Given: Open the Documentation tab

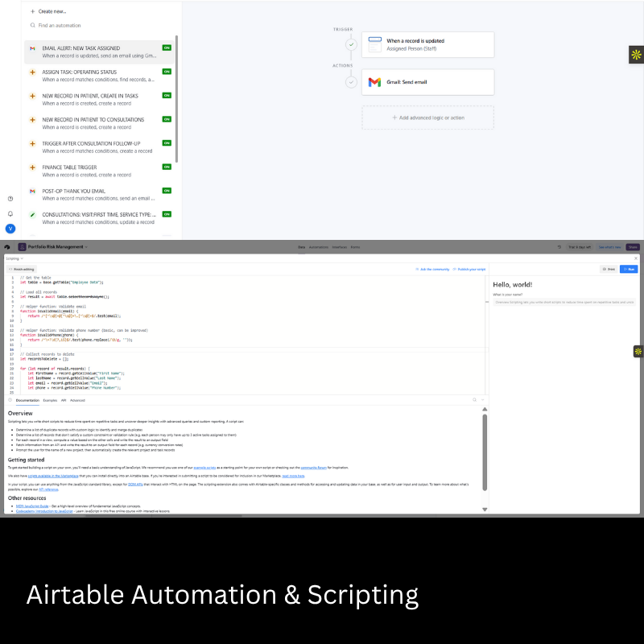Looking at the screenshot, I should pyautogui.click(x=27, y=400).
